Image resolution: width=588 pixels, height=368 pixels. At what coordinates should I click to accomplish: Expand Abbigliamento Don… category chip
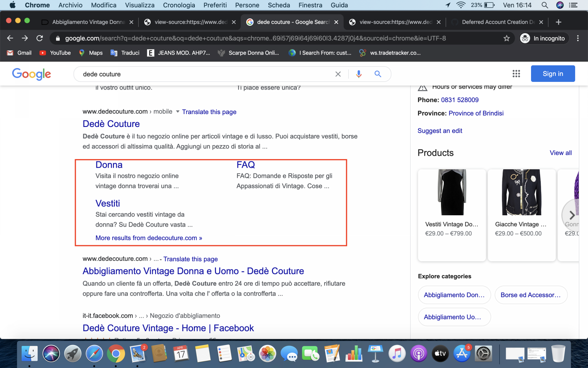[x=454, y=295]
